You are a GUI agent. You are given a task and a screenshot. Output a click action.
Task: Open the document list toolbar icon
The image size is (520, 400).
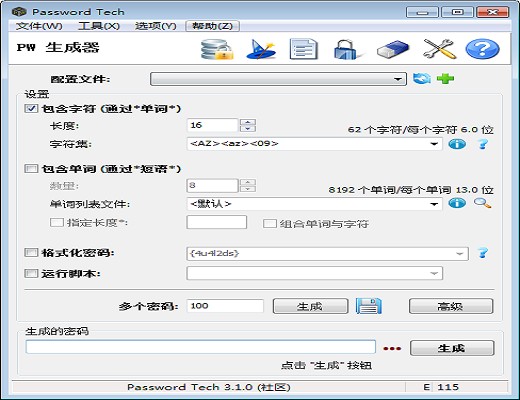[303, 49]
